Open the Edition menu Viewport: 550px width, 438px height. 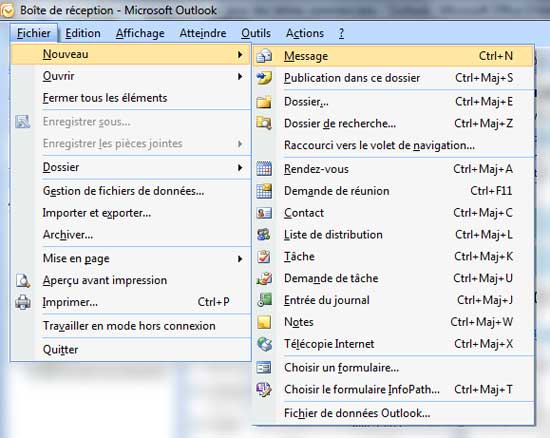tap(83, 33)
